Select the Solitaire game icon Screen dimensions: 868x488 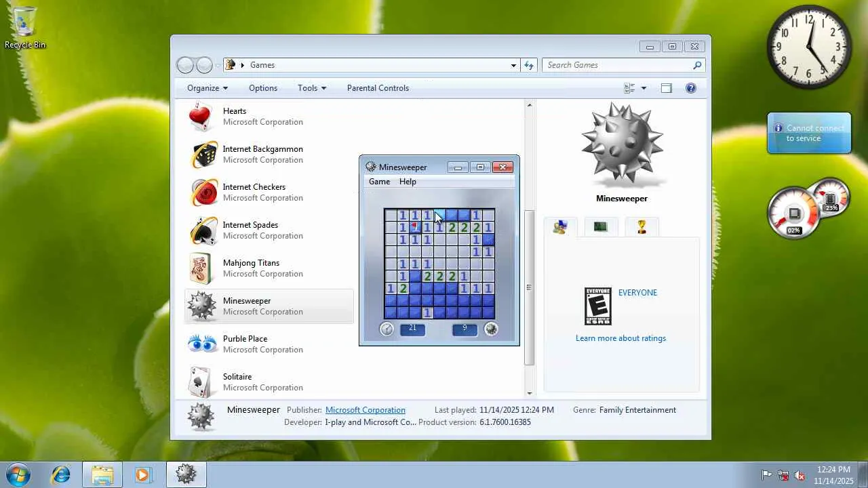(x=201, y=382)
